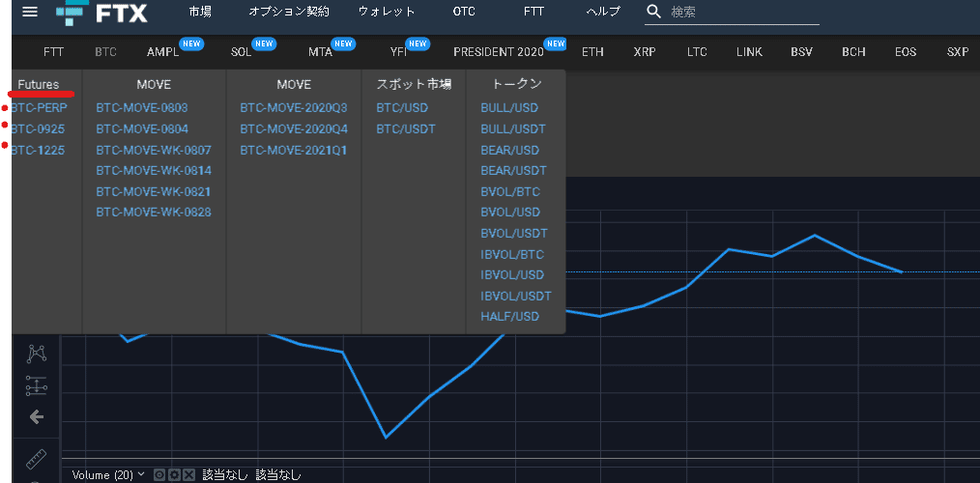Open the BTC/USD spot market

(x=402, y=108)
